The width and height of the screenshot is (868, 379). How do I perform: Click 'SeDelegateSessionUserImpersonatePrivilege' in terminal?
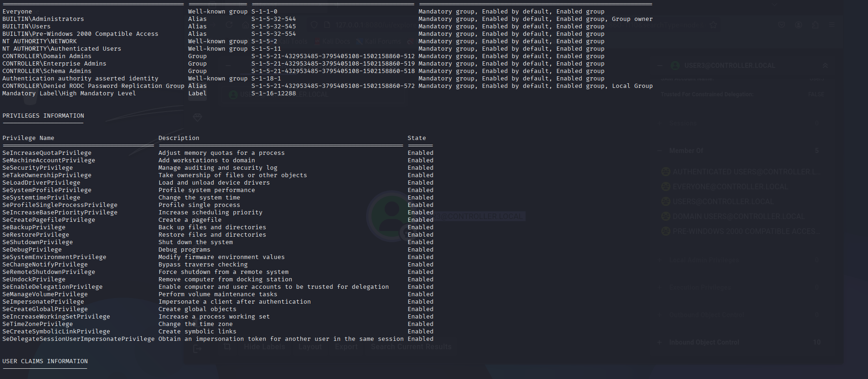[79, 339]
